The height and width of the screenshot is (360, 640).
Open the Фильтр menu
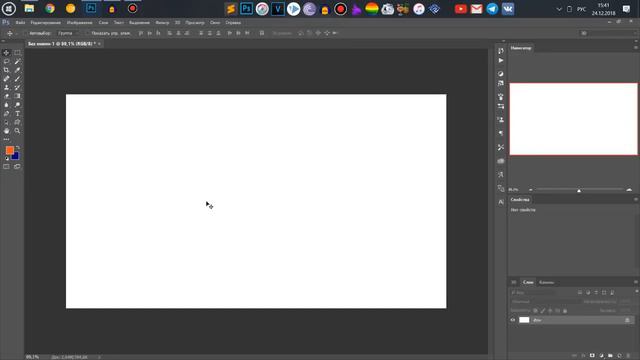162,22
